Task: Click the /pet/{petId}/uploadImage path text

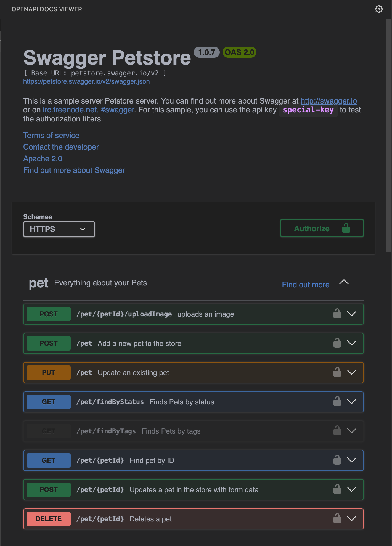Action: pyautogui.click(x=124, y=314)
